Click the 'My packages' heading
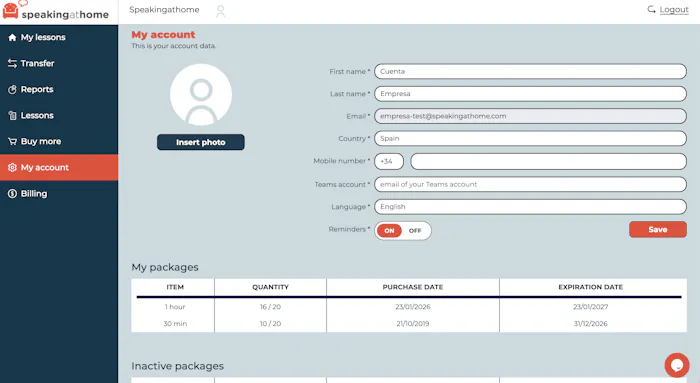 point(165,267)
